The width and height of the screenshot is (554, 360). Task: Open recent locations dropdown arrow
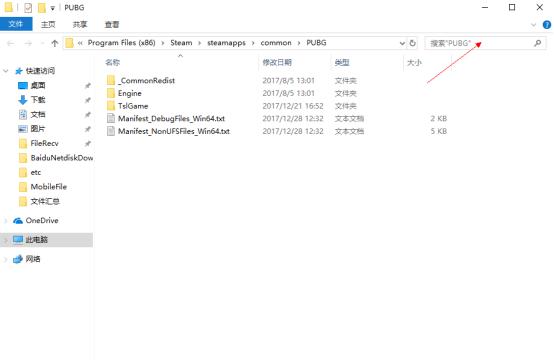coord(42,43)
